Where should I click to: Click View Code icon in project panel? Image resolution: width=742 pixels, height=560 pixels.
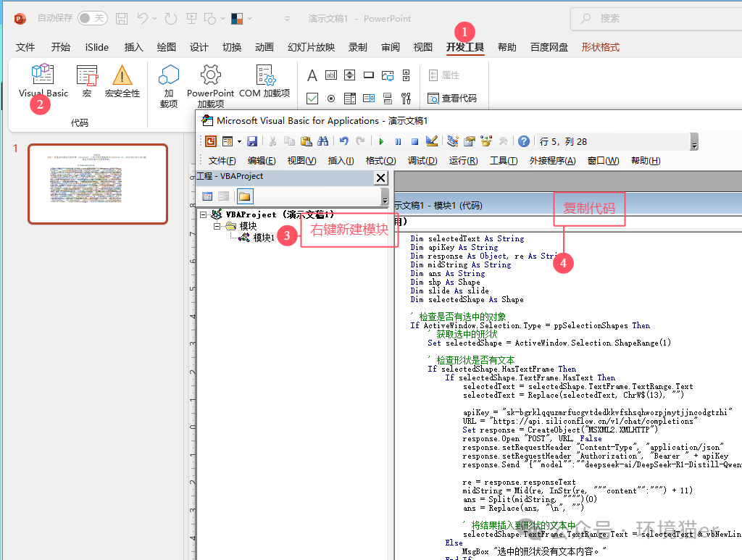click(207, 196)
